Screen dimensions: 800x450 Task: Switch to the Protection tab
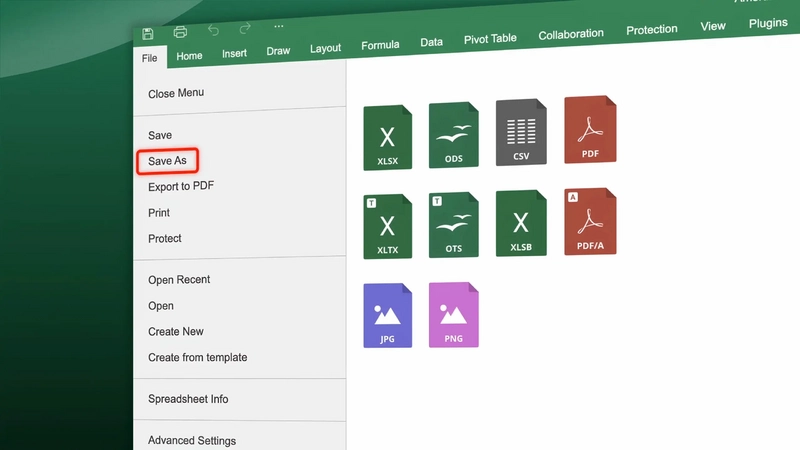point(652,30)
